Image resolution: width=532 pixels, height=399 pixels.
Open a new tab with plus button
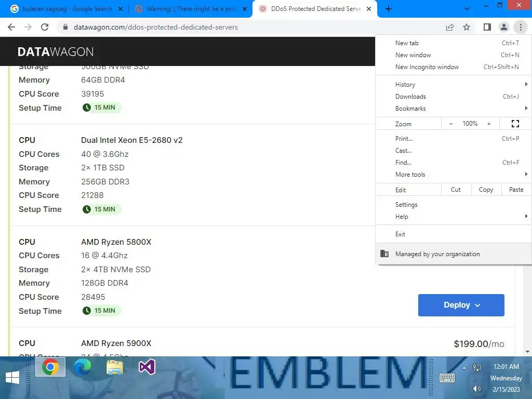tap(389, 9)
